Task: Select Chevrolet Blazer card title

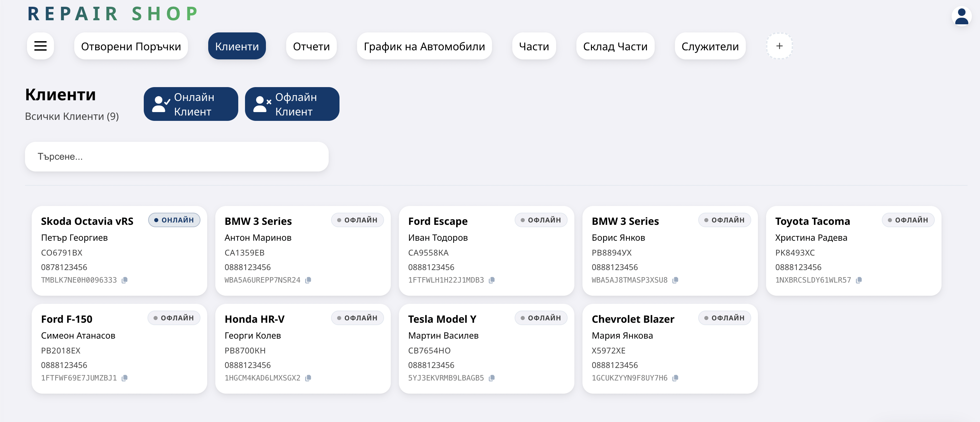Action: tap(633, 319)
